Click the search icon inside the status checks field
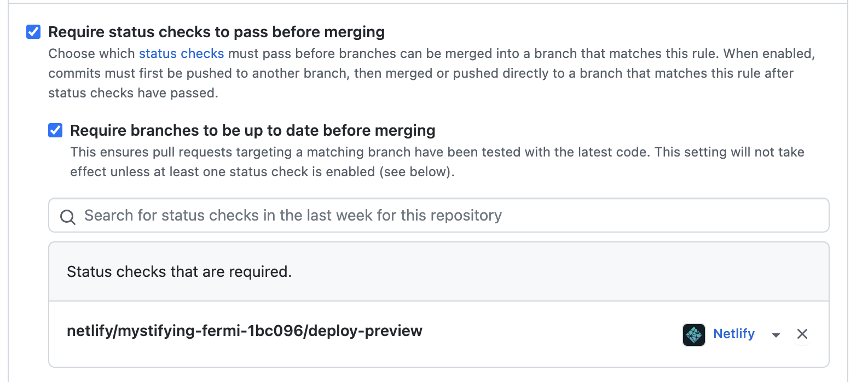Image resolution: width=868 pixels, height=382 pixels. tap(68, 216)
